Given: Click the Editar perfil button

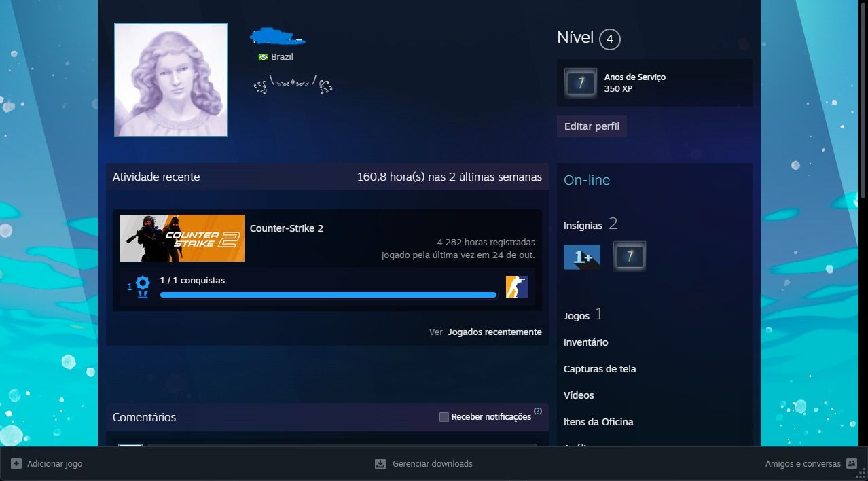Looking at the screenshot, I should click(x=592, y=126).
